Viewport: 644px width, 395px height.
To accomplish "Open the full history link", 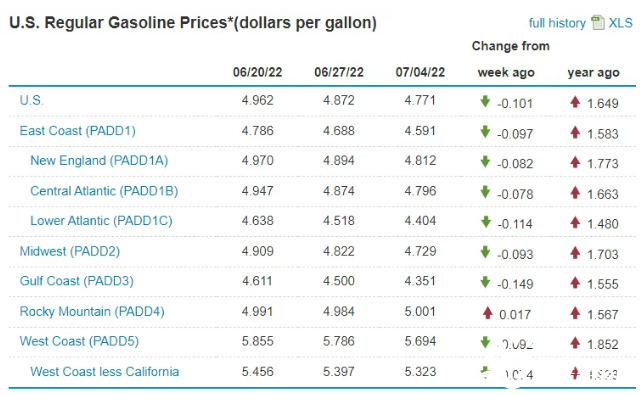I will [557, 23].
